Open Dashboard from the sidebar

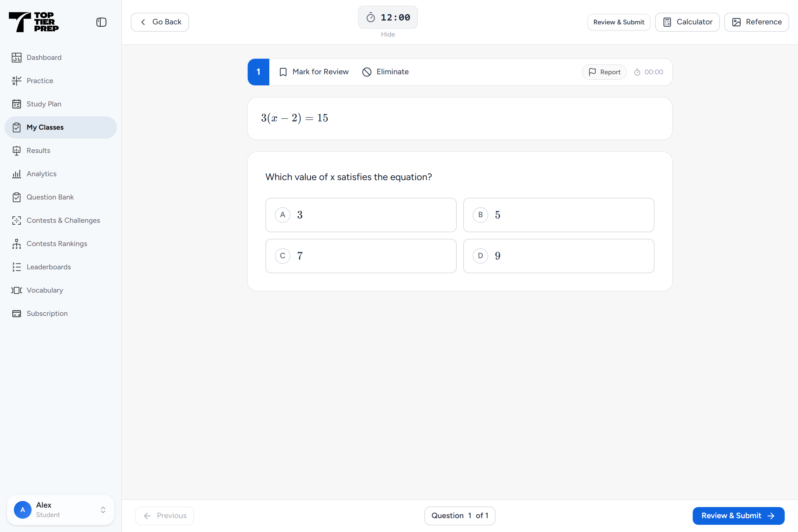(60, 57)
